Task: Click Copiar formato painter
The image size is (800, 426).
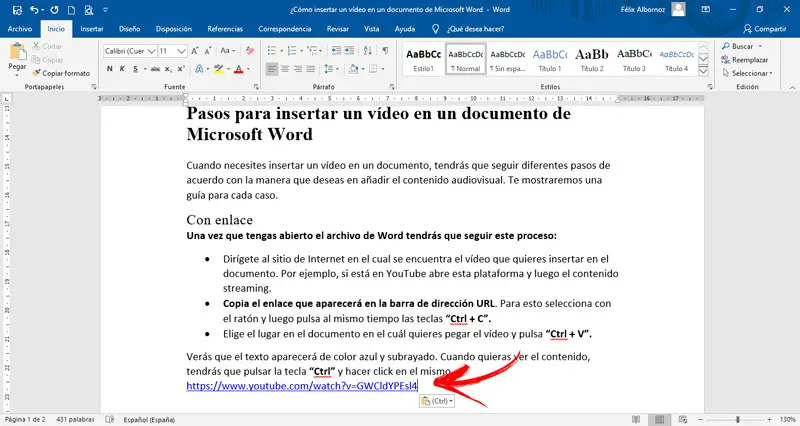Action: coord(61,73)
